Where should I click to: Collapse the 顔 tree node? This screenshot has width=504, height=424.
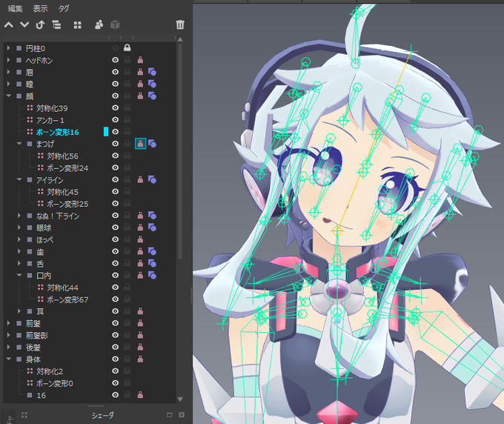coord(9,96)
